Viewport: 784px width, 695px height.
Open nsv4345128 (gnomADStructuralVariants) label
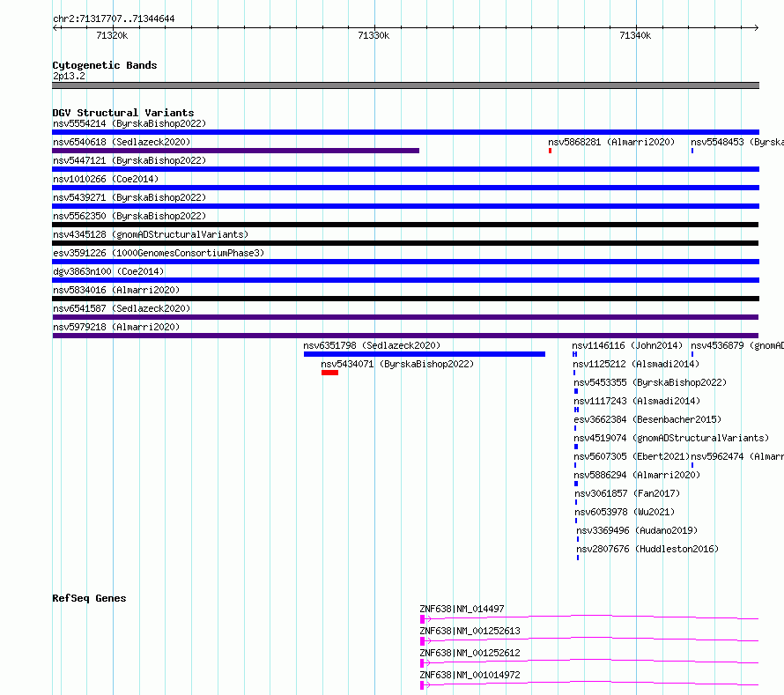coord(151,234)
